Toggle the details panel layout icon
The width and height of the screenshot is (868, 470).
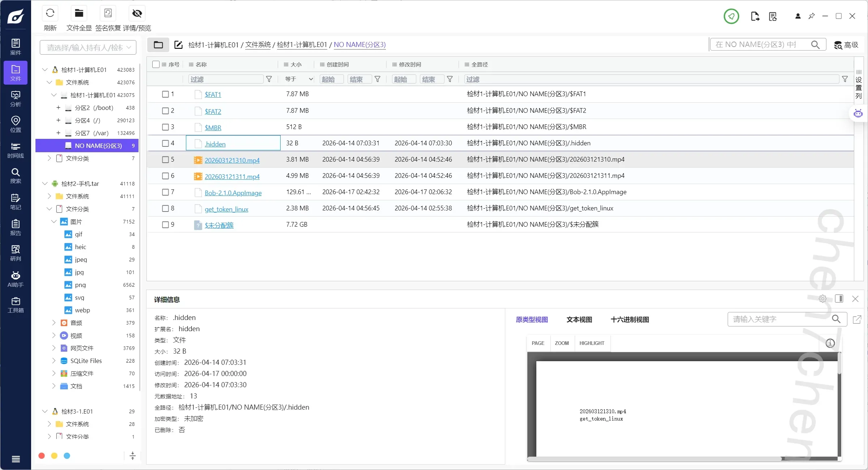click(x=839, y=299)
